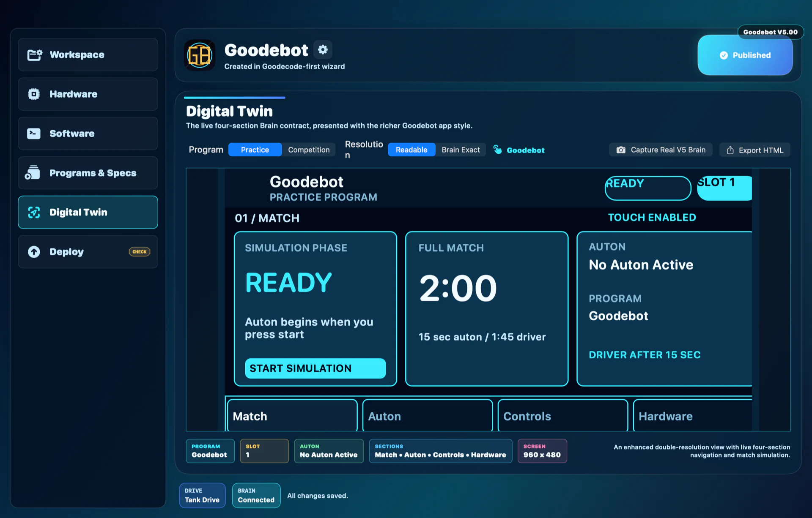Open the Software sidebar section
Screen dimensions: 812x518
[88, 134]
